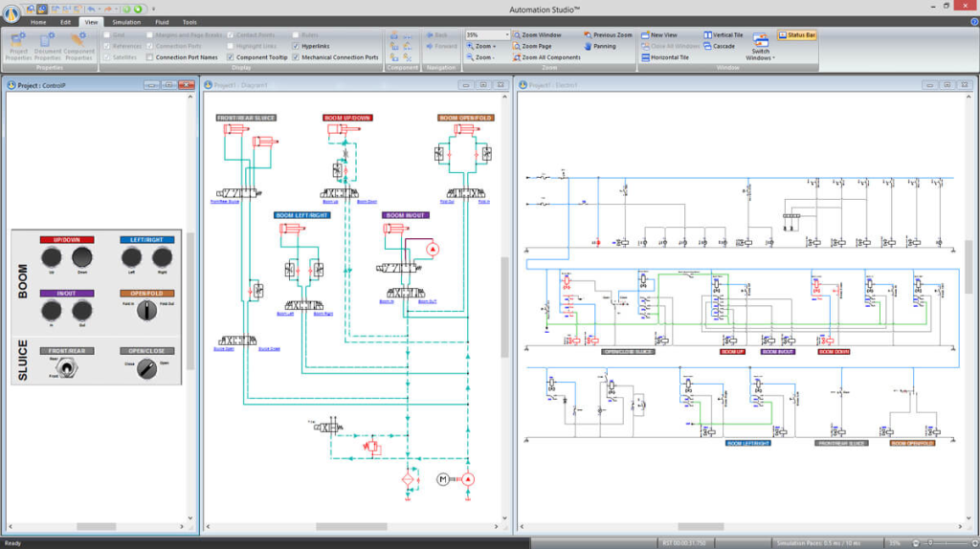Push the boom Up button

click(52, 256)
